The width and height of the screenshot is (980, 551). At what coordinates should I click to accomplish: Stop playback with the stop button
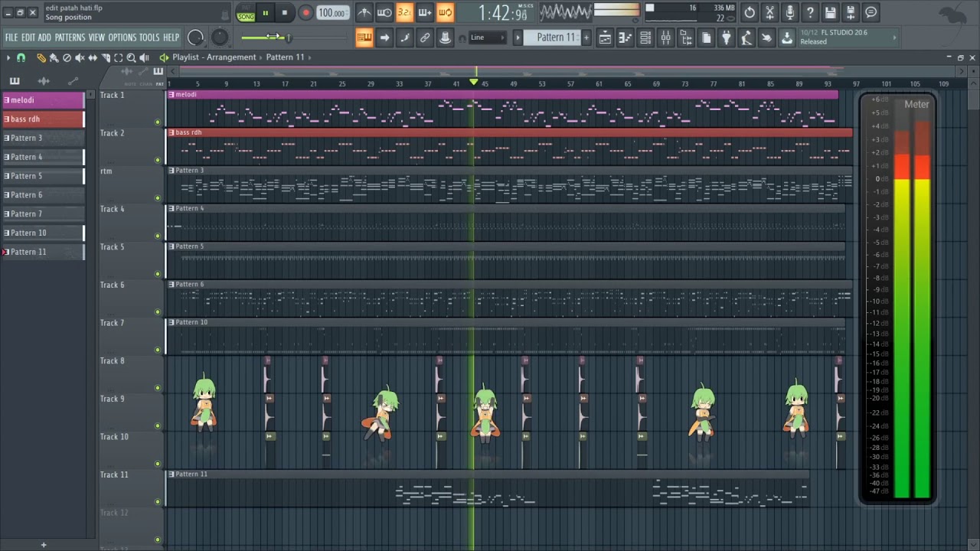click(284, 12)
